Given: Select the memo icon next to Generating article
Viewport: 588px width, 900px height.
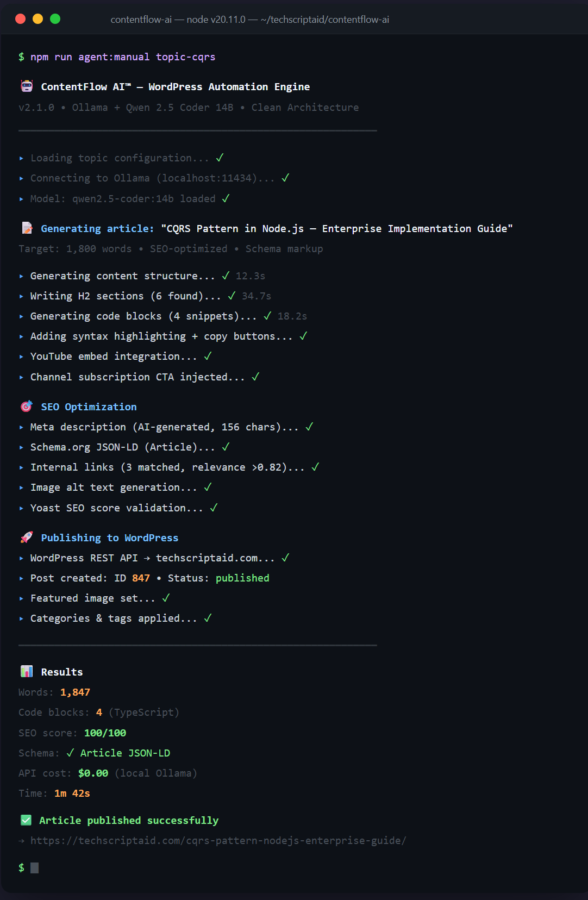Looking at the screenshot, I should click(x=26, y=228).
